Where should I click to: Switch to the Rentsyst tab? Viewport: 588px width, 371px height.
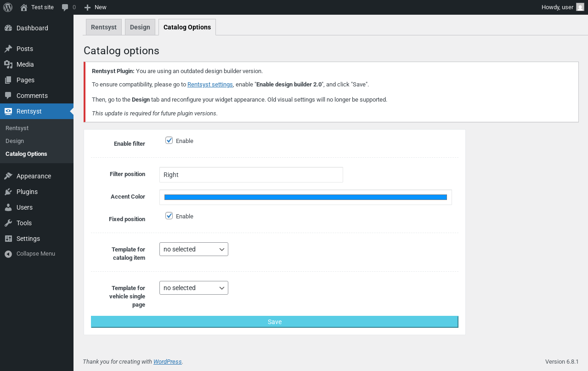pos(104,27)
